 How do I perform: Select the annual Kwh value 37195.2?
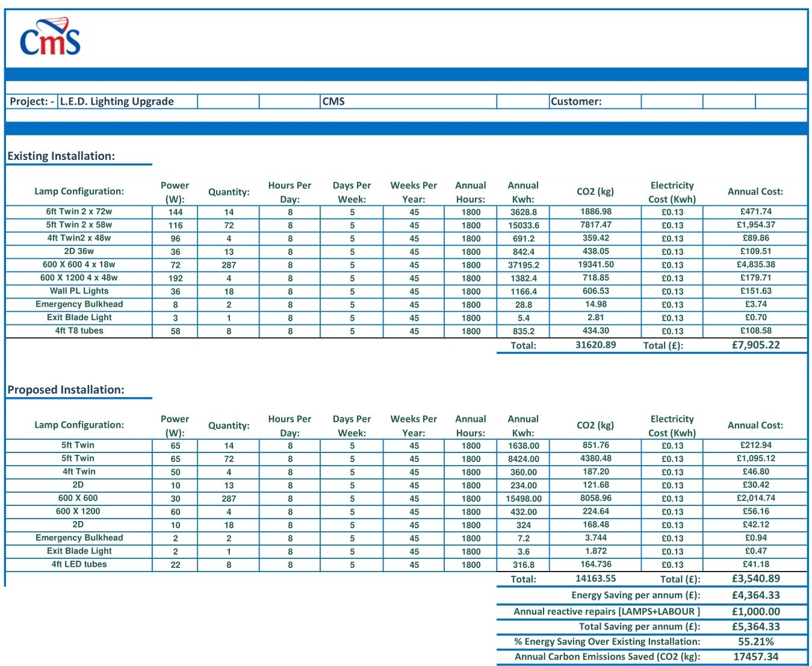tap(524, 265)
